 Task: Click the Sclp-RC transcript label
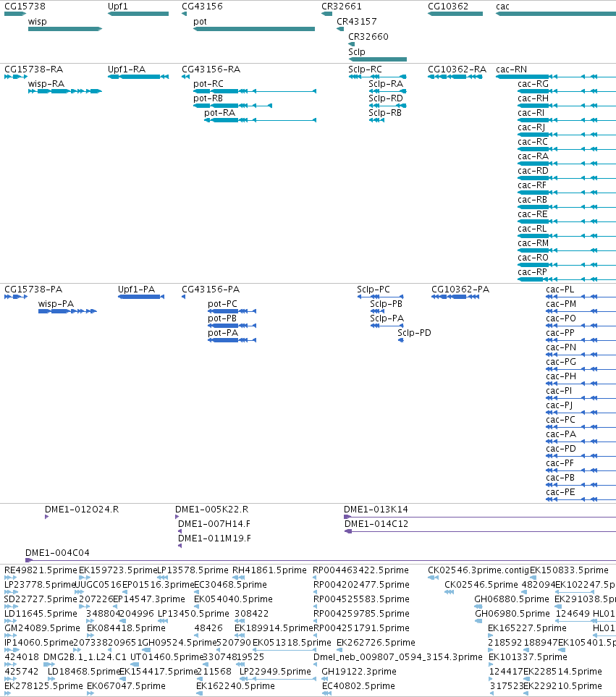[366, 69]
